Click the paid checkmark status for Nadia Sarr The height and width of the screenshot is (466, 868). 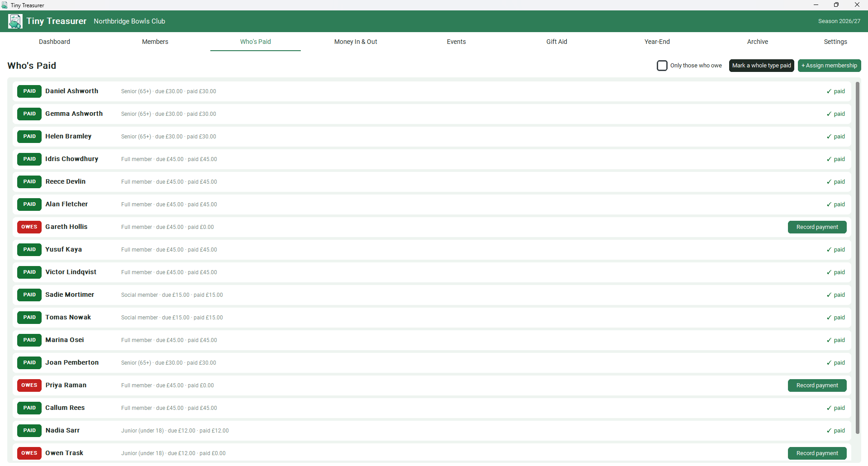835,431
